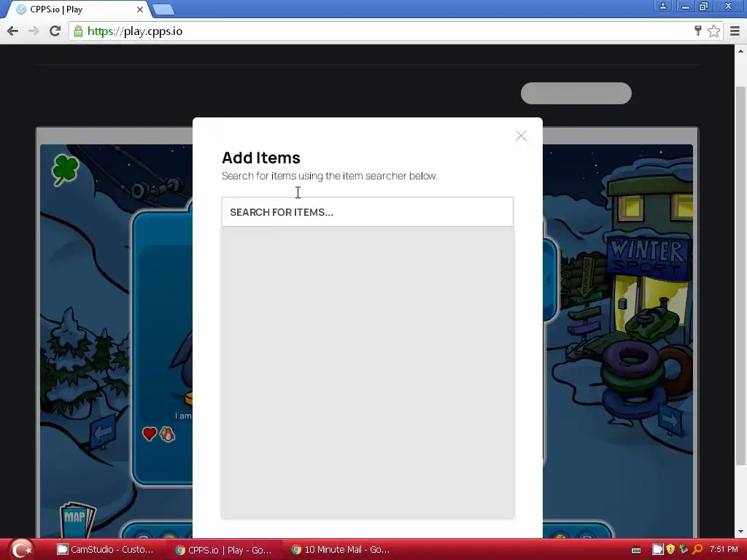Click the gray rounded button above game
Viewport: 747px width, 560px height.
(x=576, y=93)
